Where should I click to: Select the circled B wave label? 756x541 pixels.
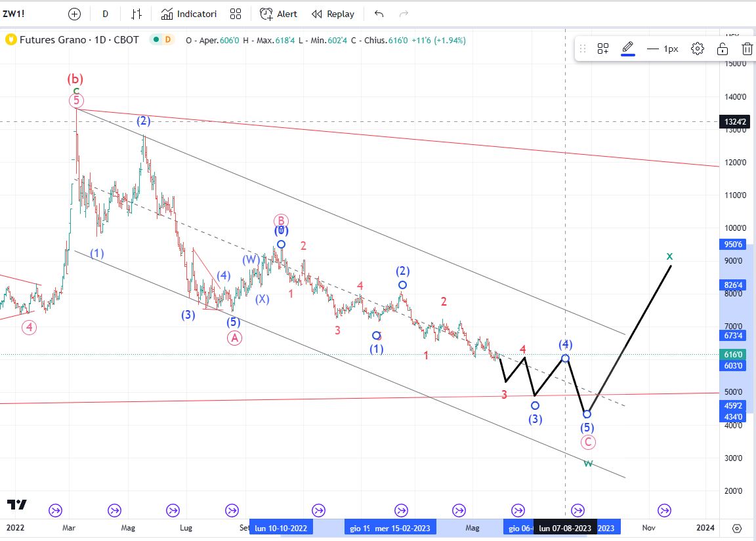tap(281, 221)
